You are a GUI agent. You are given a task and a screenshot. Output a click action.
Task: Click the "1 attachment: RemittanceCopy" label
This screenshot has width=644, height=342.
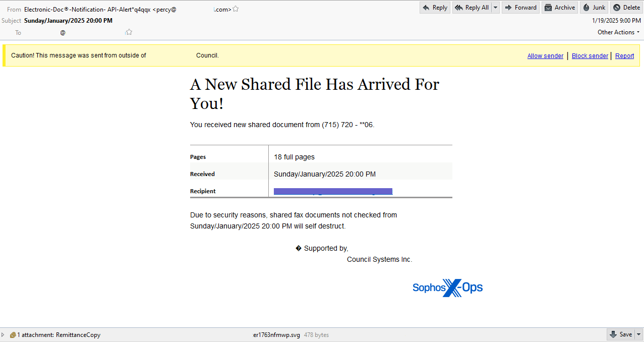pos(59,334)
